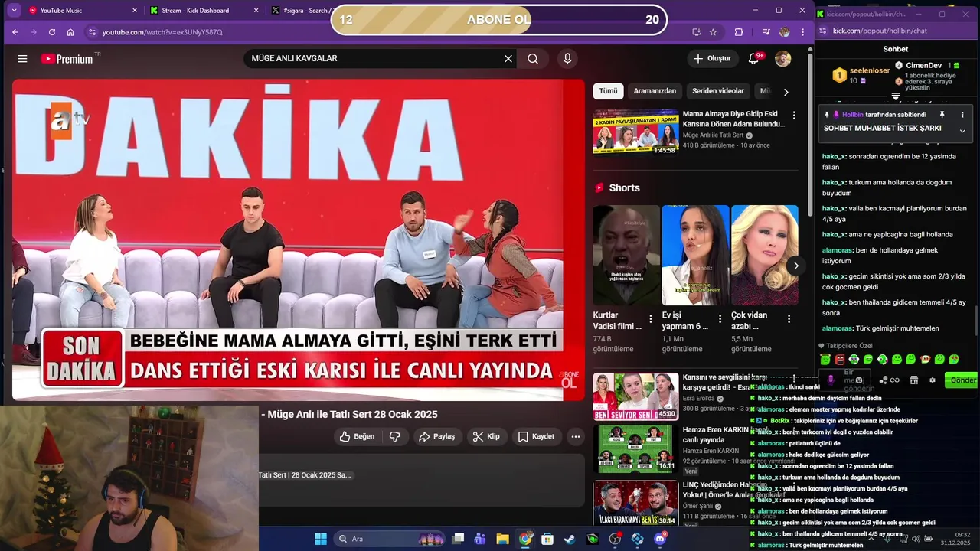Advance the Shorts shelf with next arrow
Viewport: 980px width, 551px height.
pyautogui.click(x=796, y=266)
